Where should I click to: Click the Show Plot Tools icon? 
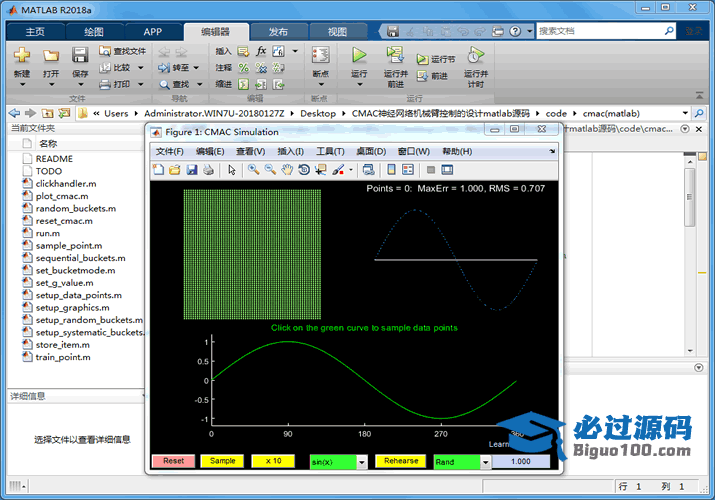click(447, 170)
